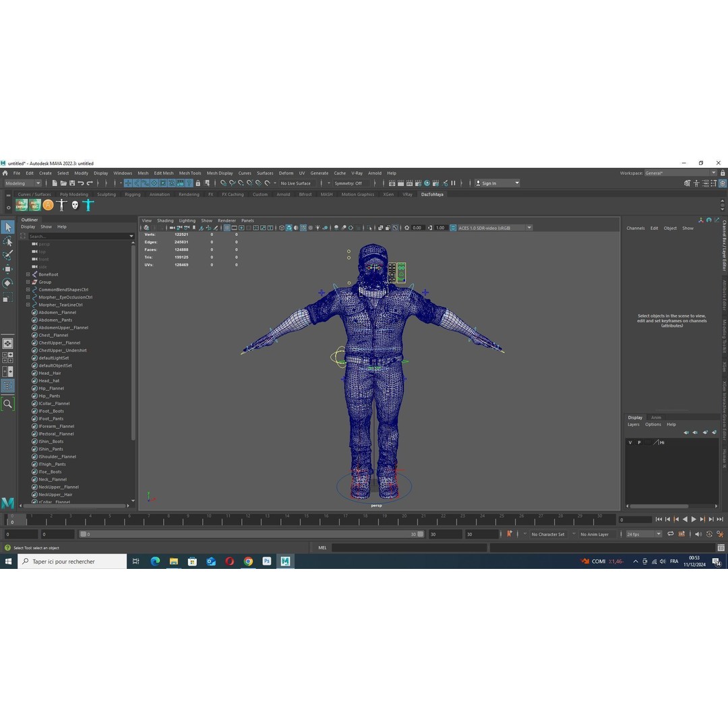
Task: Toggle the V visibility box of layer Hi
Action: point(630,442)
